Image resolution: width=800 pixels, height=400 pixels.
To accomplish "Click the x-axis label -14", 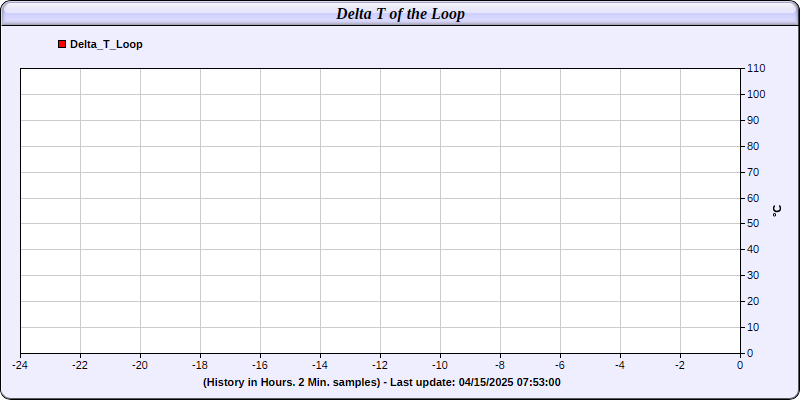I will coord(320,365).
